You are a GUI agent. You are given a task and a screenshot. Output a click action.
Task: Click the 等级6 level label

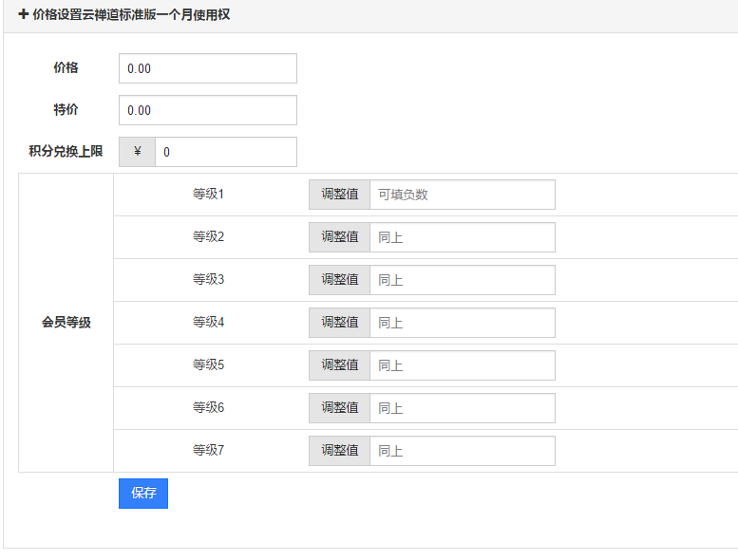(208, 408)
